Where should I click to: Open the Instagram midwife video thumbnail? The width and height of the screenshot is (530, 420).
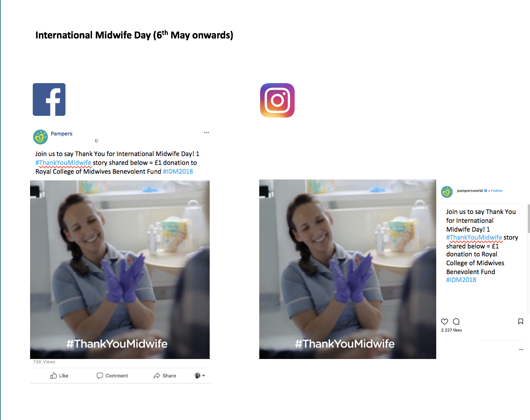point(347,269)
